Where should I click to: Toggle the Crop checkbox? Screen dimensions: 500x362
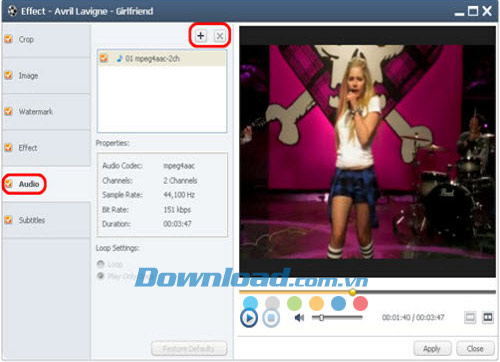(x=8, y=39)
